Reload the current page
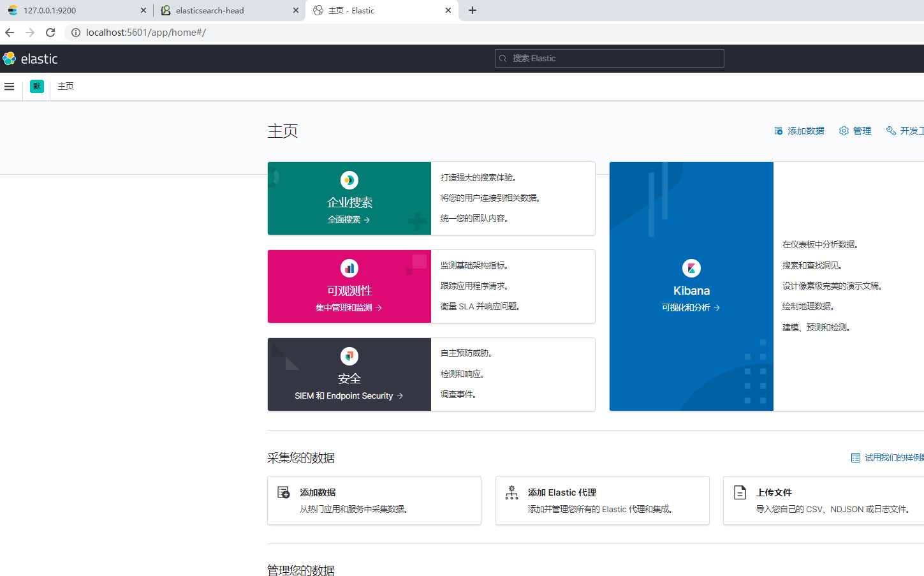 pyautogui.click(x=50, y=33)
